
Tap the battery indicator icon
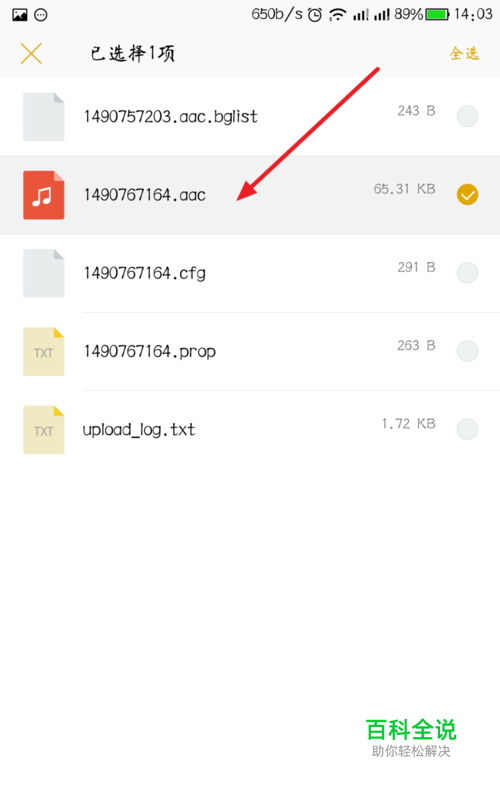coord(437,15)
